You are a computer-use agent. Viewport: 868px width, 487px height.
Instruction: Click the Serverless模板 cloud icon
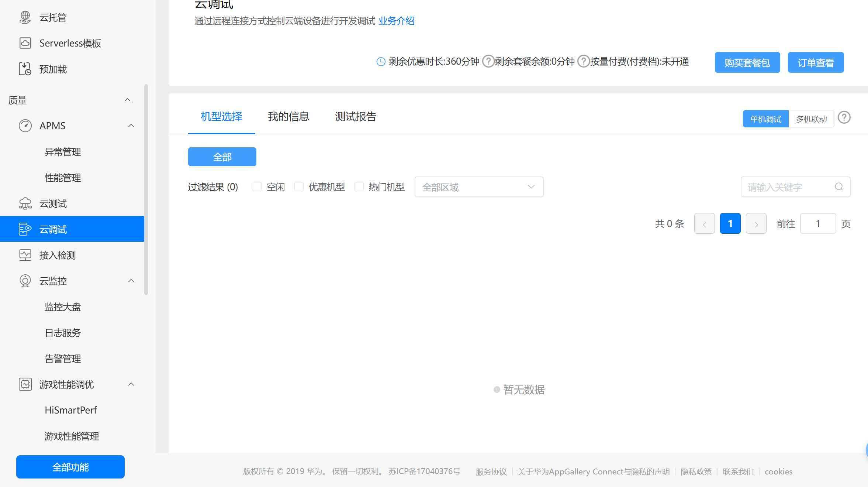pyautogui.click(x=25, y=43)
